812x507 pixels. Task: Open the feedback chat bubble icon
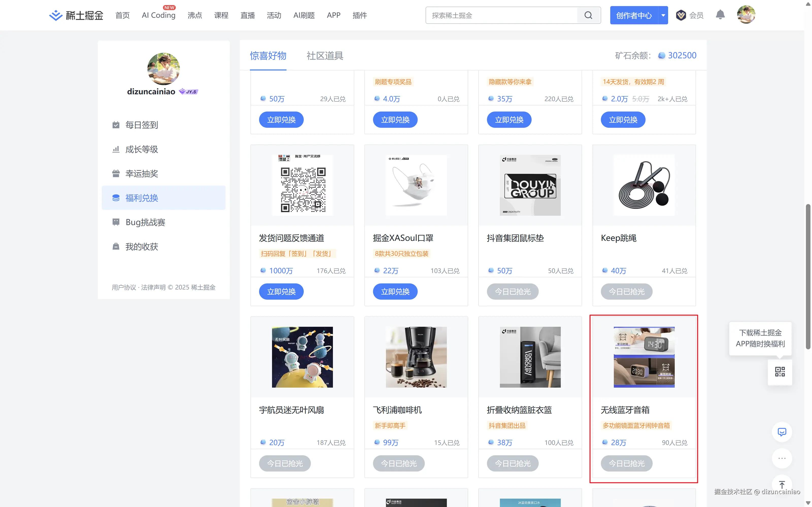pos(782,432)
